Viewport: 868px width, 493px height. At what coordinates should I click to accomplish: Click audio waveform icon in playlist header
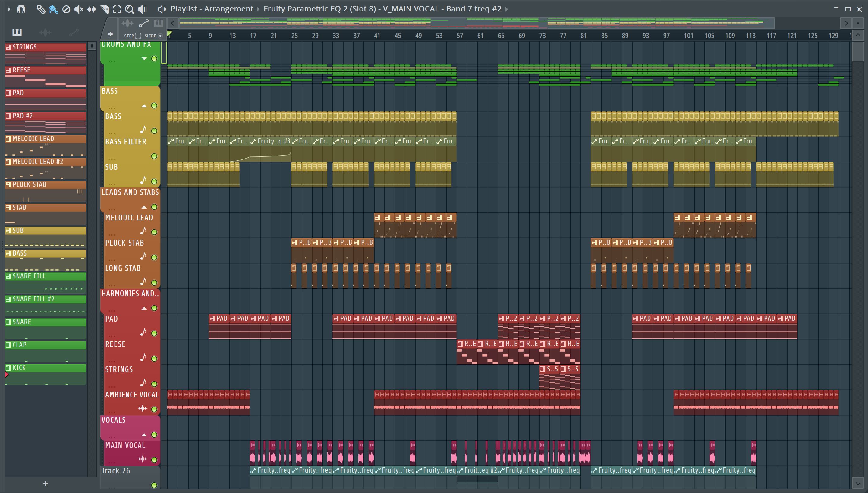pos(127,24)
